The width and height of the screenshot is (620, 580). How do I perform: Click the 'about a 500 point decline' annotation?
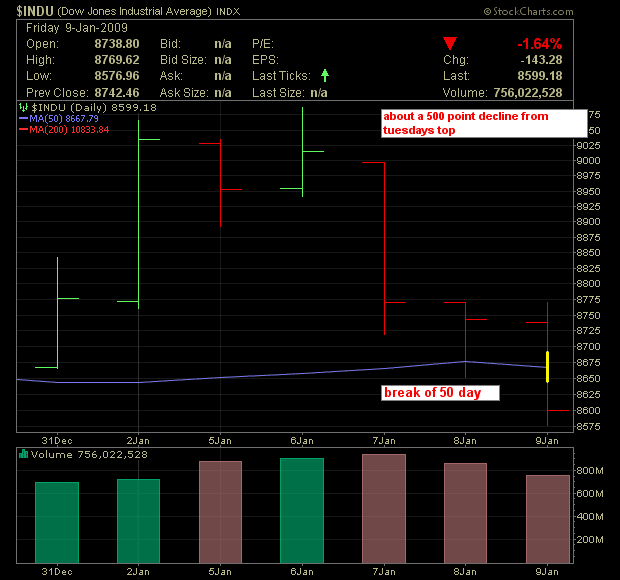(484, 123)
